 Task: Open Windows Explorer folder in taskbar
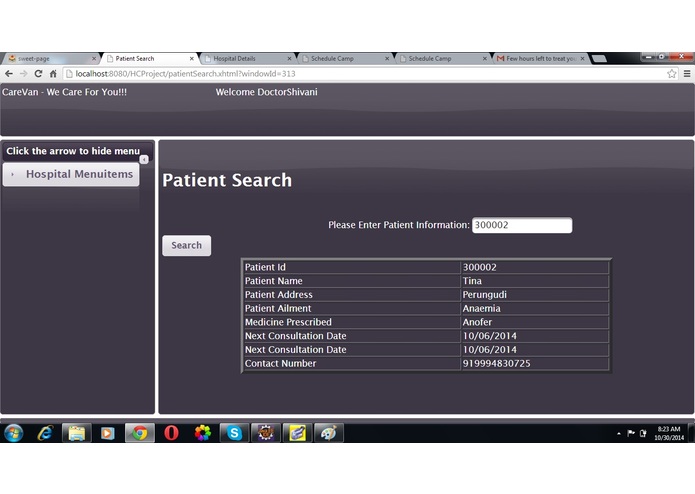(77, 433)
